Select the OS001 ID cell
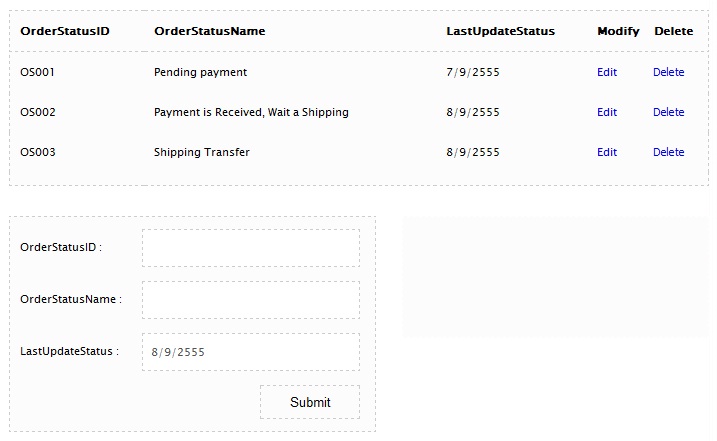Viewport: 717px width, 441px height. (x=38, y=72)
